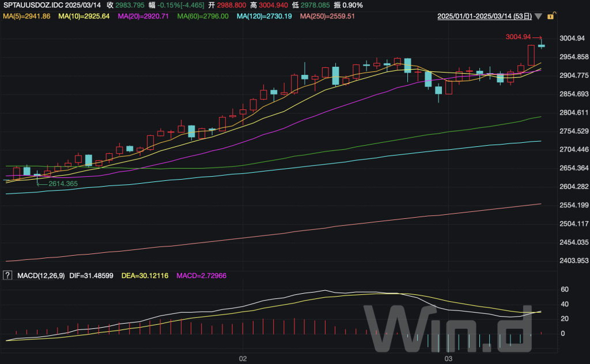Click the magenta MA(20) legend label
590x364 pixels.
click(143, 16)
